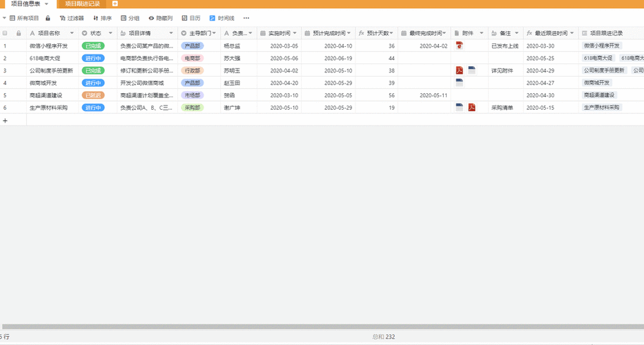Viewport: 644px width, 345px height.
Task: Click the 负责 column header text icon
Action: (226, 33)
